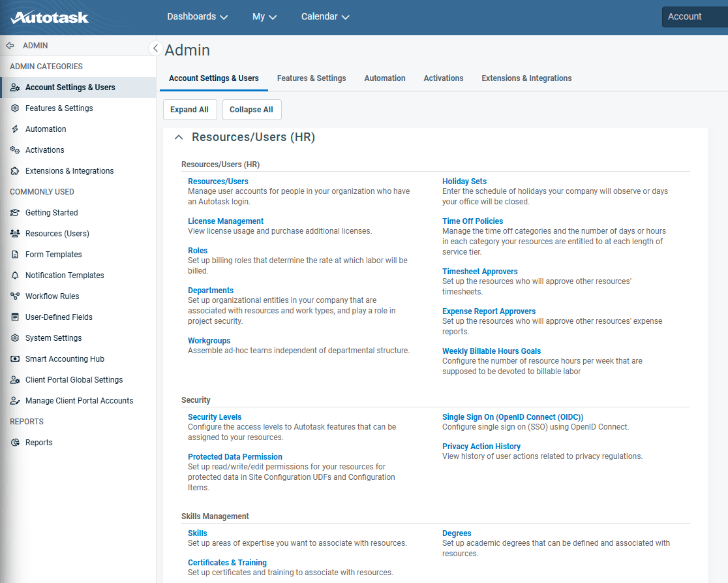
Task: Switch to the Extensions & Integrations tab
Action: coord(526,78)
